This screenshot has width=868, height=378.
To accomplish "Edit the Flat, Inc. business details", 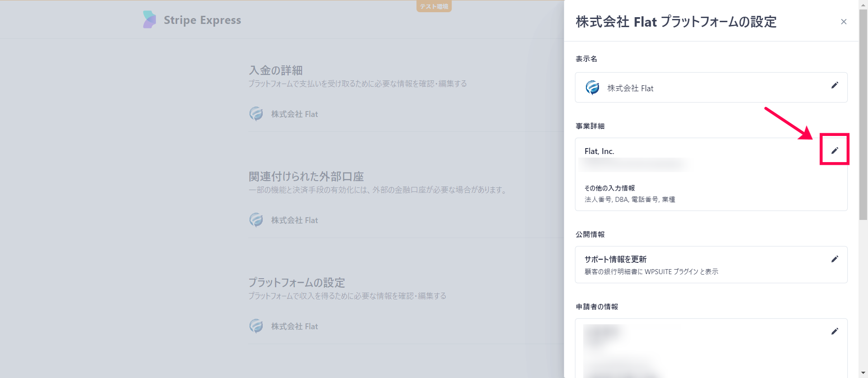I will pos(835,150).
